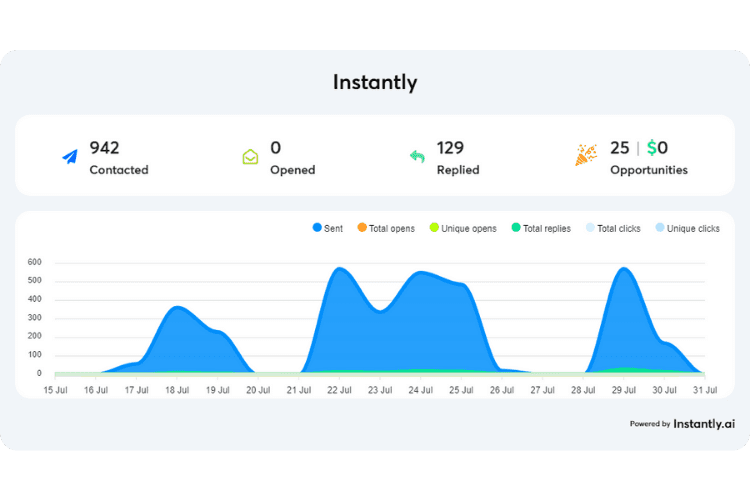Open the Instantly.ai powered-by link

click(x=704, y=423)
